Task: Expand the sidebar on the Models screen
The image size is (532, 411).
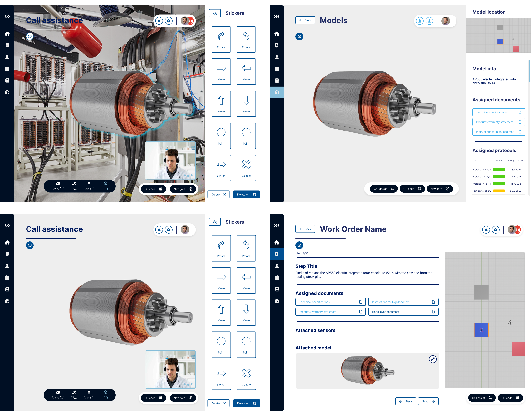Action: (x=276, y=17)
